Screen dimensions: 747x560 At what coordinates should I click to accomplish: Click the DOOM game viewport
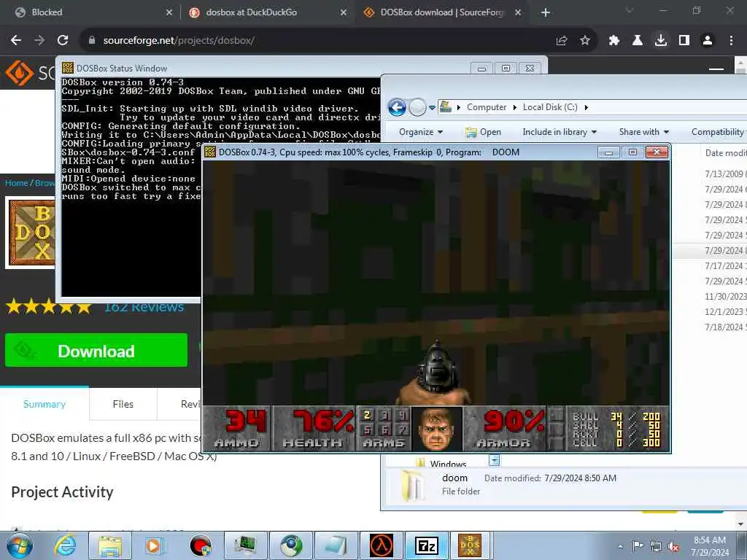436,284
